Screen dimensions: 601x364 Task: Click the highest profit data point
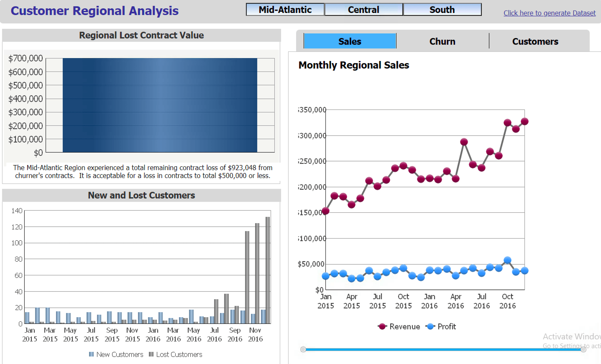507,260
